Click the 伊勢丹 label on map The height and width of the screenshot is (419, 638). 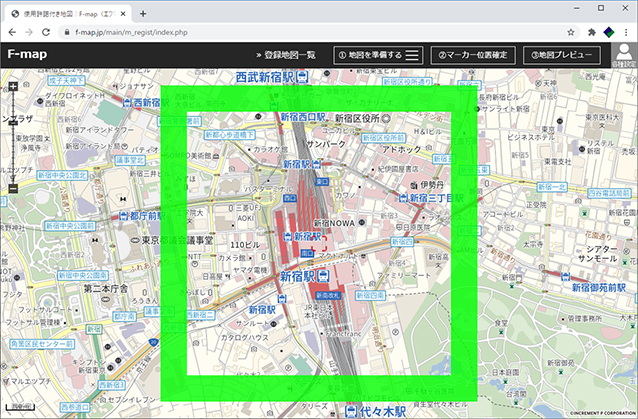click(433, 185)
